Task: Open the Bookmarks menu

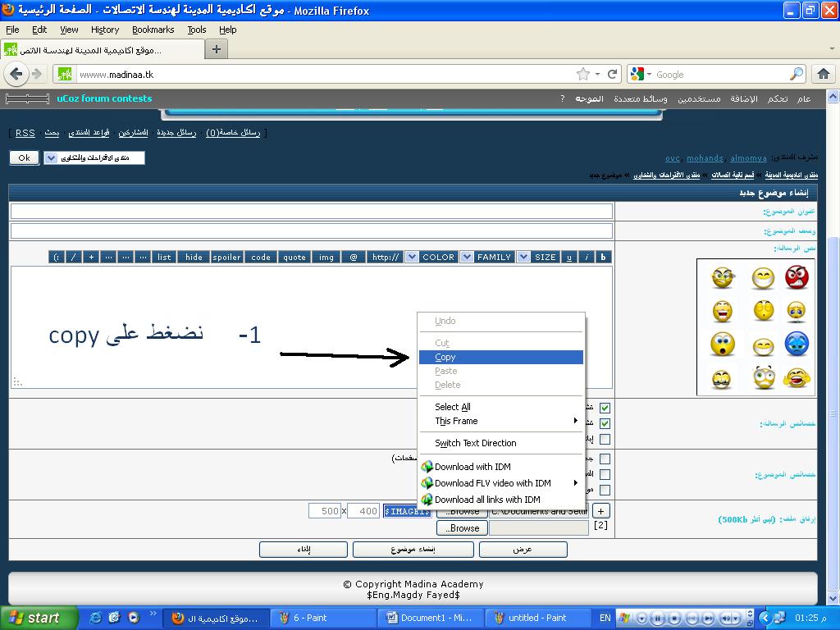Action: point(153,30)
